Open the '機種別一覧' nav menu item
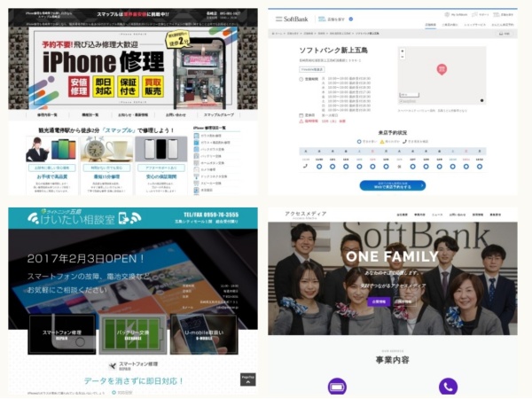This screenshot has width=532, height=399. coord(90,115)
